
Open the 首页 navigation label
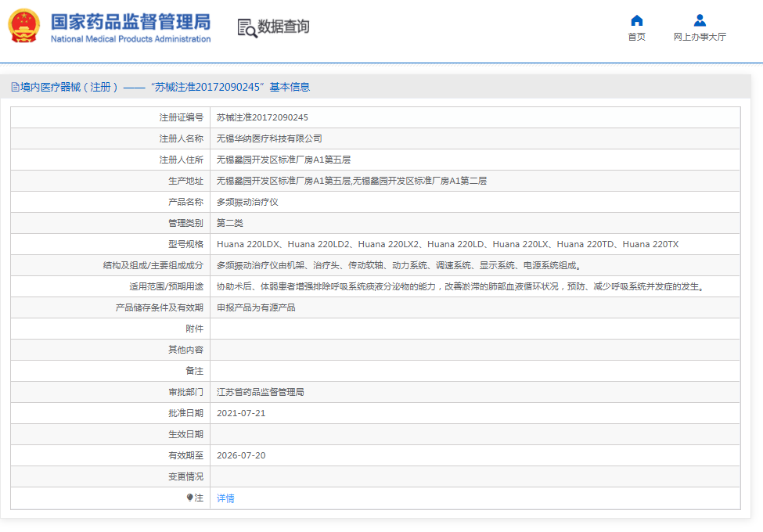[636, 37]
